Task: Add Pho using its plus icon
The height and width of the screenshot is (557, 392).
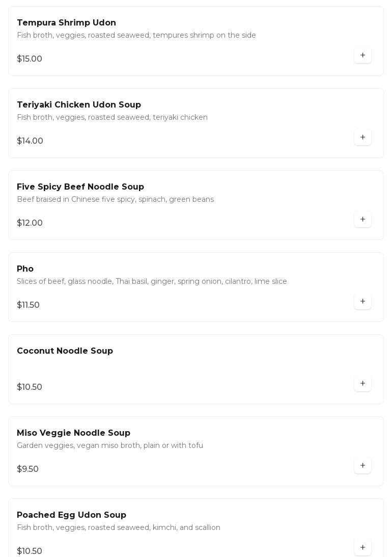Action: tap(362, 302)
